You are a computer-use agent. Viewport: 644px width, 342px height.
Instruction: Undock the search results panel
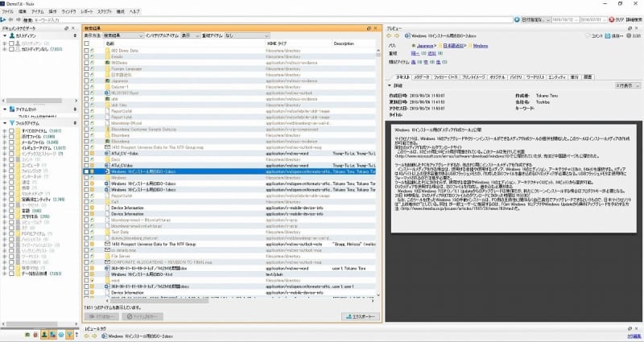[x=369, y=28]
